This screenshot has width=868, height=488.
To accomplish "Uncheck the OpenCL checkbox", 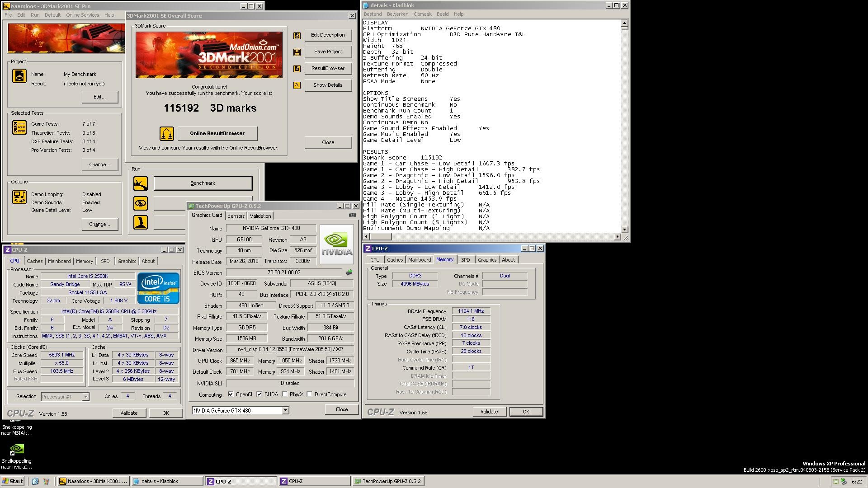I will (x=231, y=394).
